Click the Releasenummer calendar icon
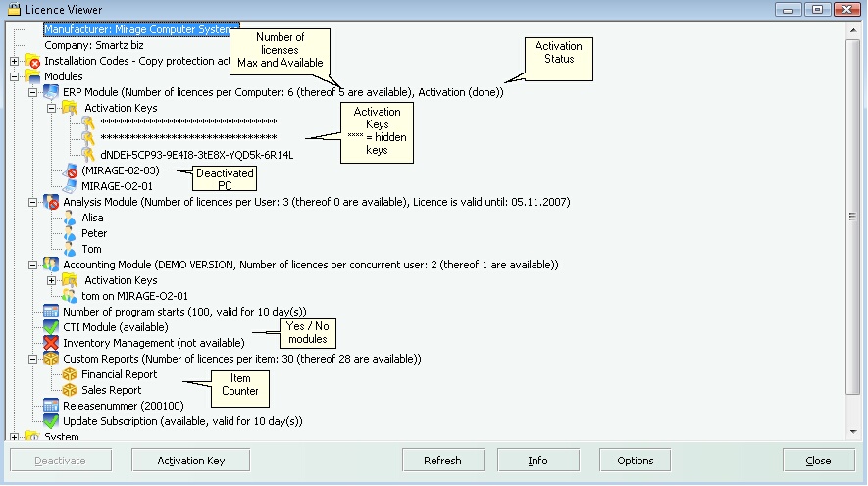868x486 pixels. tap(51, 406)
